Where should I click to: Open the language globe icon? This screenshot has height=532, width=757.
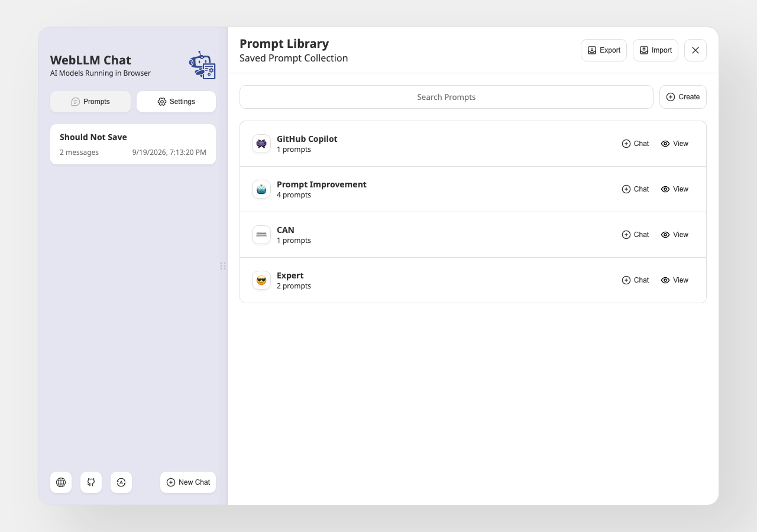point(61,482)
